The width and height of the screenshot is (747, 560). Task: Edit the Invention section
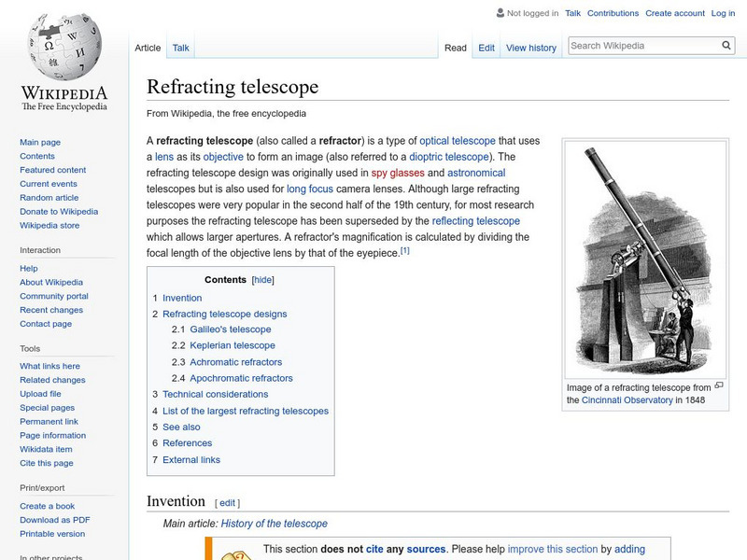[227, 503]
